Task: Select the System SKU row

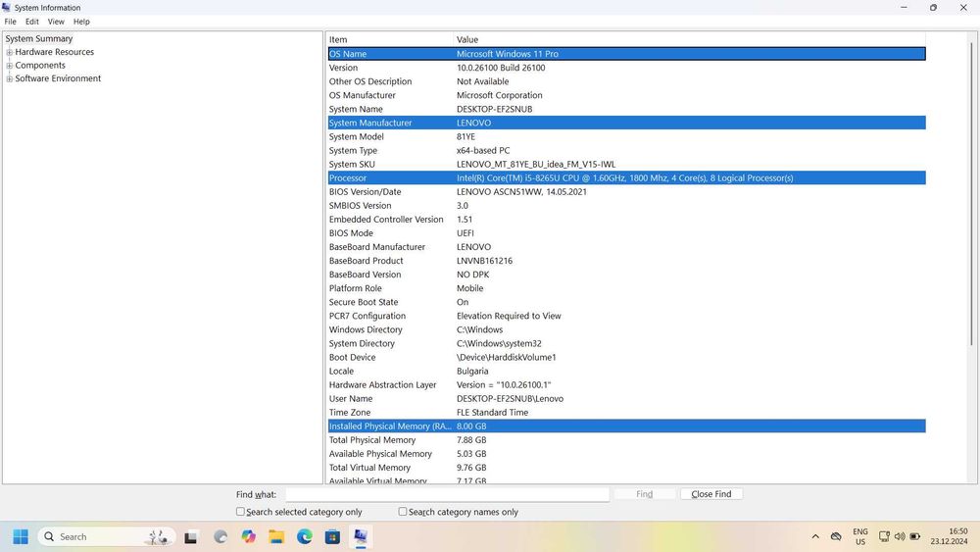Action: point(626,164)
